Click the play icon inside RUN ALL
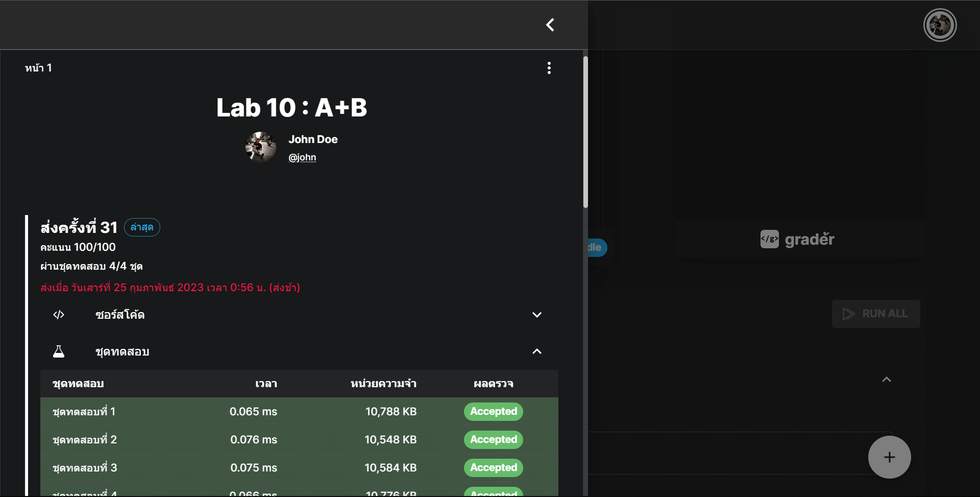980x497 pixels. [849, 314]
